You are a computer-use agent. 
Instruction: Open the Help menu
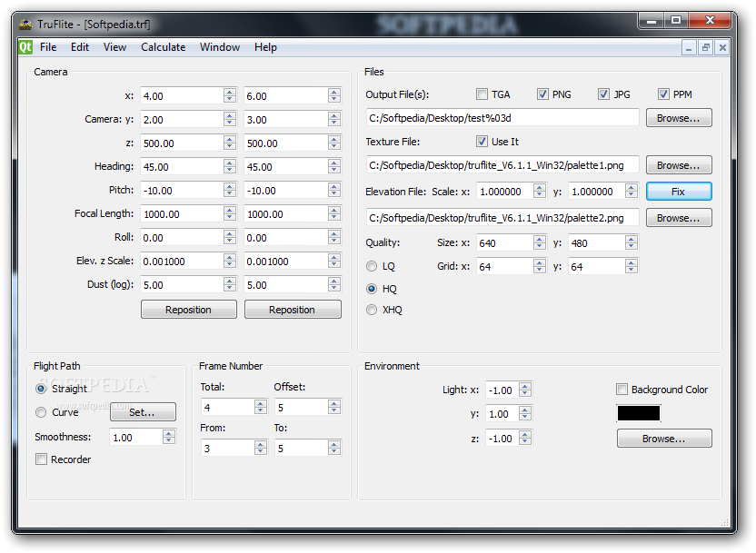[x=265, y=47]
